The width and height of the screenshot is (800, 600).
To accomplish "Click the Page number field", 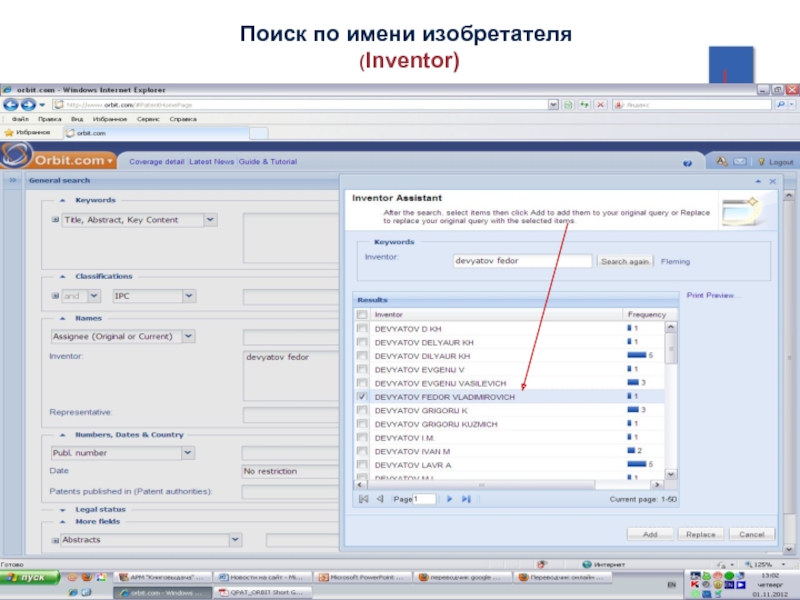I will pyautogui.click(x=424, y=499).
